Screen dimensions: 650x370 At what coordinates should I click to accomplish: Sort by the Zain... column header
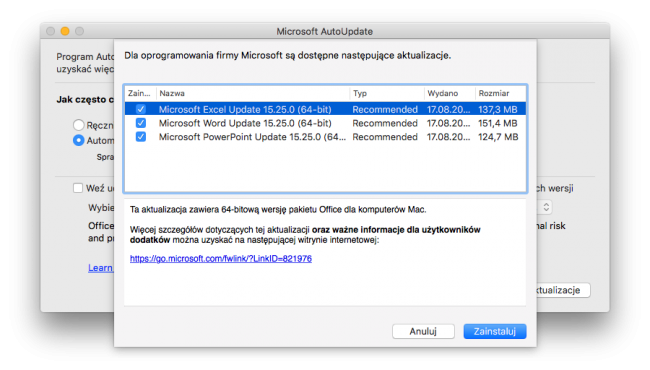pyautogui.click(x=141, y=93)
